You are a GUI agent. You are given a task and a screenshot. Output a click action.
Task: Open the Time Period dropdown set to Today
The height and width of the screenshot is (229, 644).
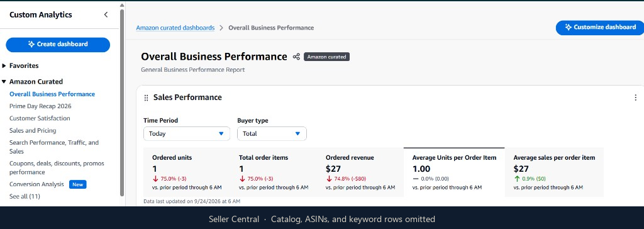pyautogui.click(x=187, y=133)
